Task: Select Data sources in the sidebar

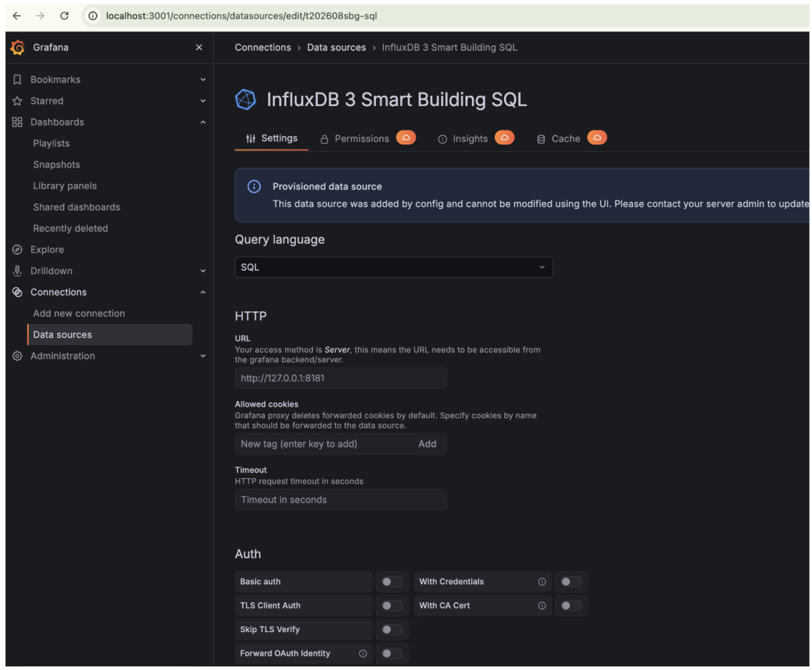Action: pos(110,334)
